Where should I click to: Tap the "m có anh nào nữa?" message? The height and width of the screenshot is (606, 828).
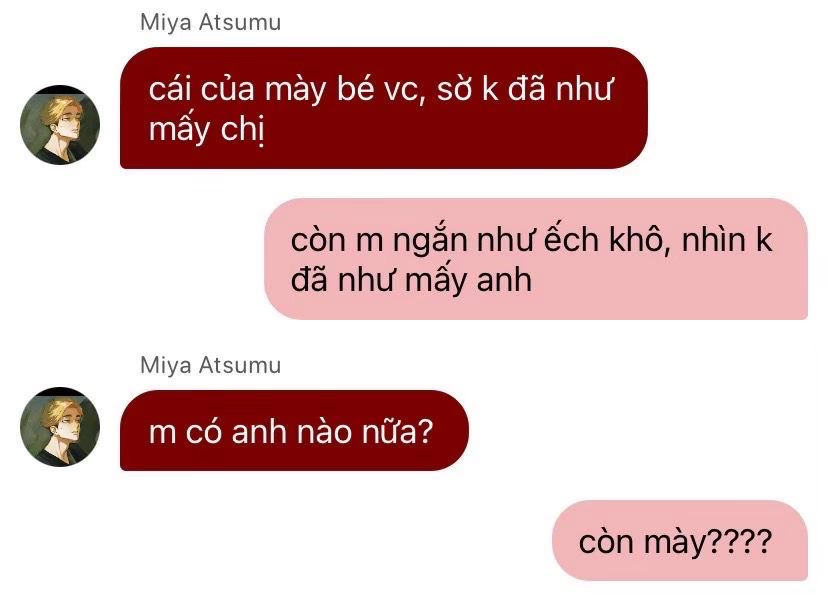click(294, 430)
